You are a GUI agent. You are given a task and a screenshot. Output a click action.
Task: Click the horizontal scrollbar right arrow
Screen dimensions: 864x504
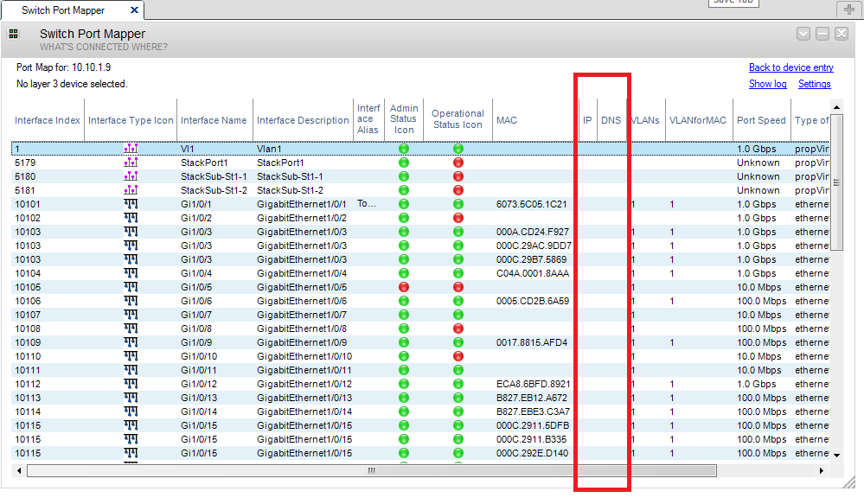point(821,470)
